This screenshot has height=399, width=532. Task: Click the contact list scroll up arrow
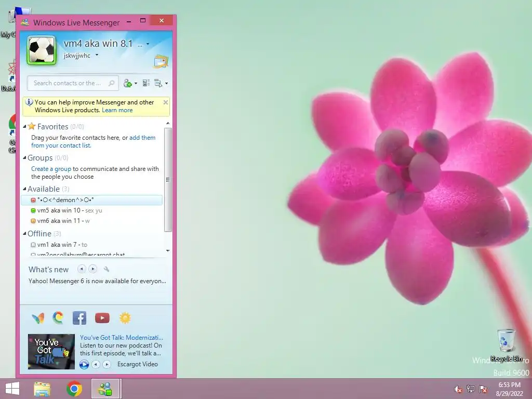pyautogui.click(x=168, y=123)
